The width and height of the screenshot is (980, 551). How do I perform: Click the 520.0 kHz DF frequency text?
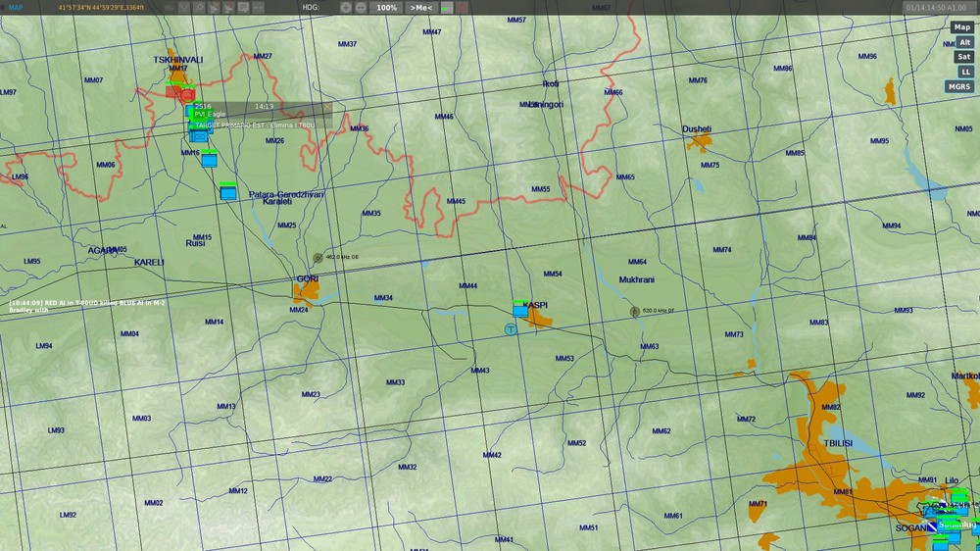coord(659,310)
